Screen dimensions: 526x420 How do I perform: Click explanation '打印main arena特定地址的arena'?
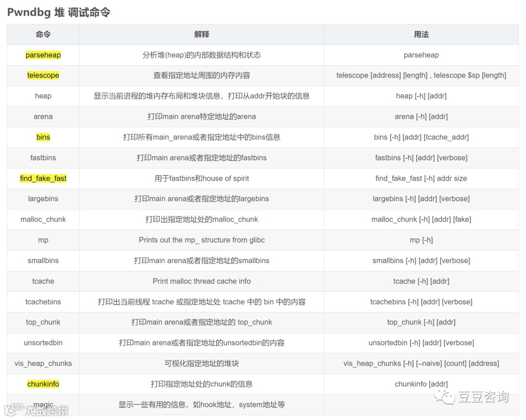pos(202,116)
